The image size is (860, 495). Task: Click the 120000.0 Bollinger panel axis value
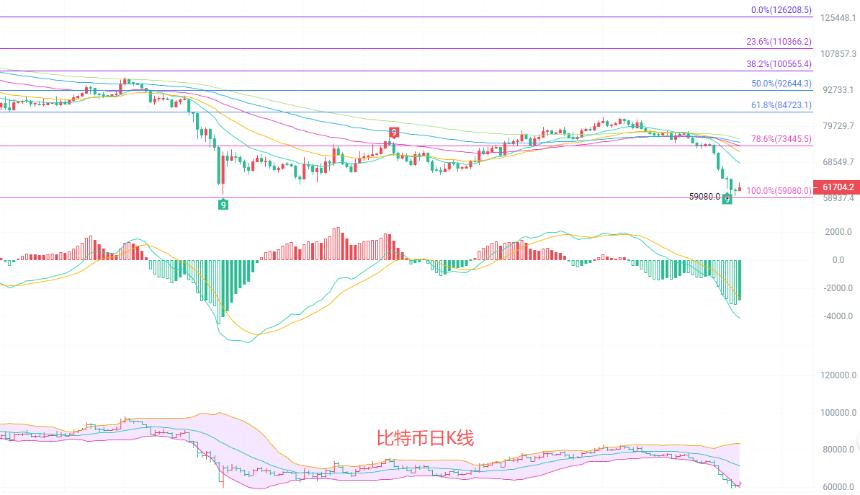838,375
